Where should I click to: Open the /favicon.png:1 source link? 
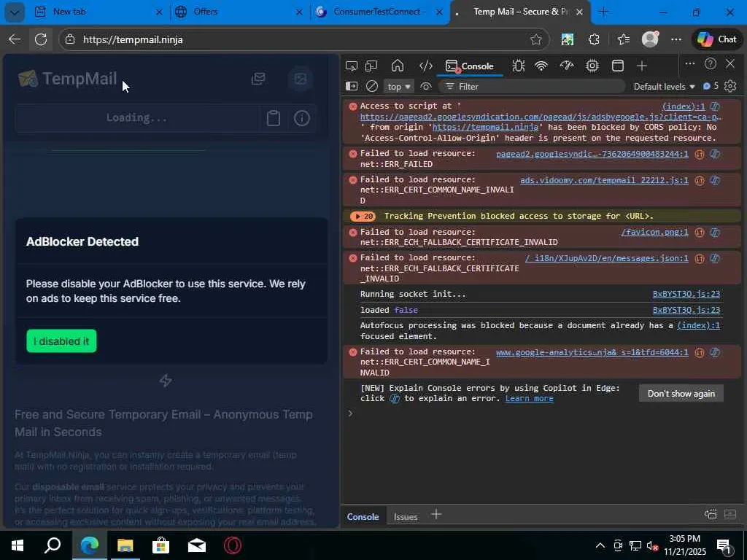[654, 233]
